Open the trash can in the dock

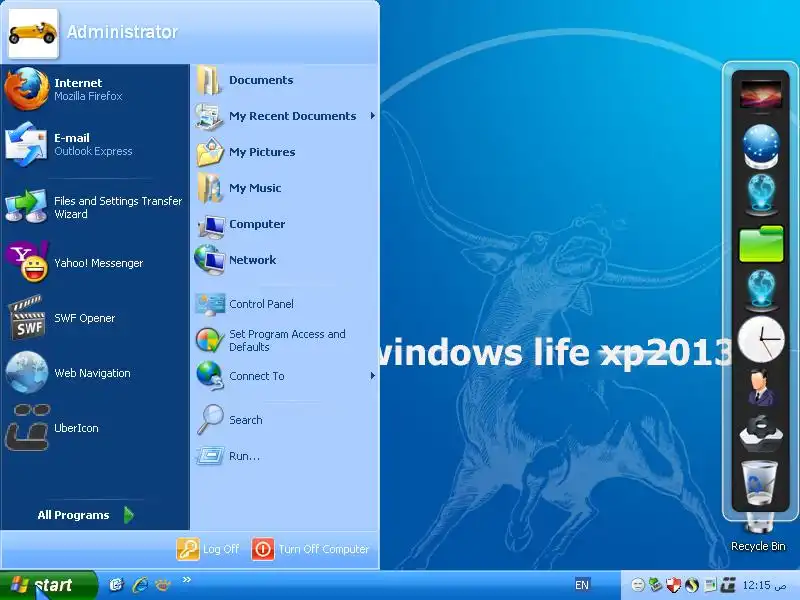point(759,483)
